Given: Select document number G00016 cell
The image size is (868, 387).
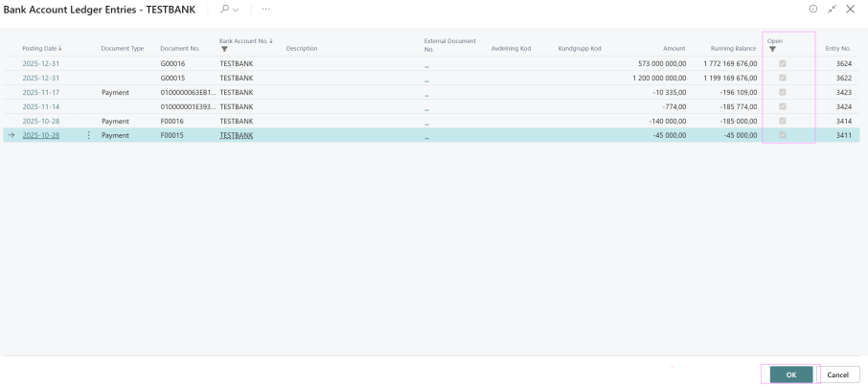Looking at the screenshot, I should coord(172,63).
